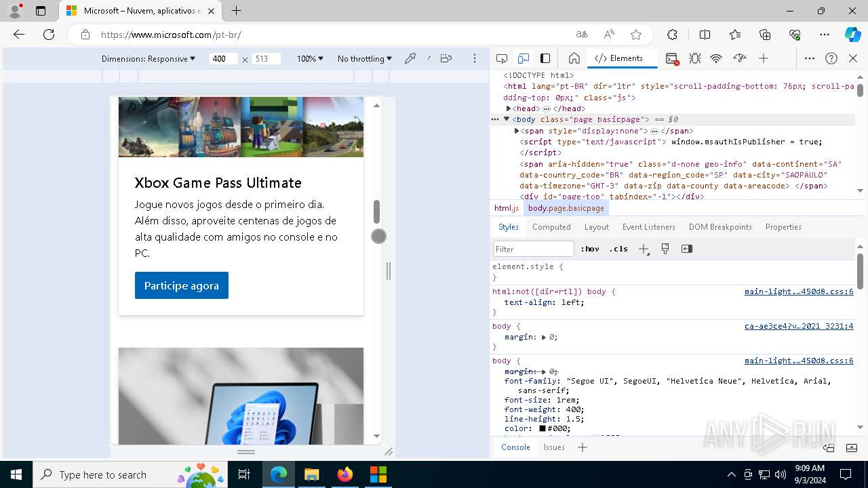Image resolution: width=868 pixels, height=488 pixels.
Task: Open the Sources debugger bug icon
Action: point(694,58)
